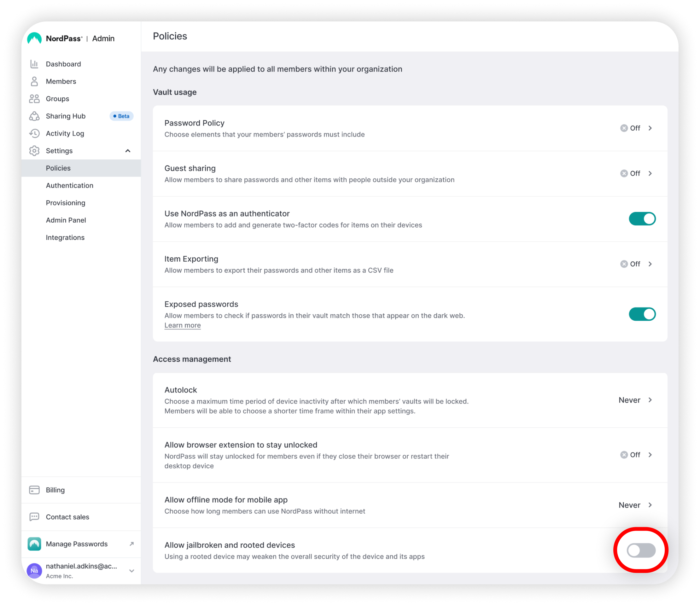Click the Manage Passwords app icon
The image size is (700, 606).
[x=34, y=544]
